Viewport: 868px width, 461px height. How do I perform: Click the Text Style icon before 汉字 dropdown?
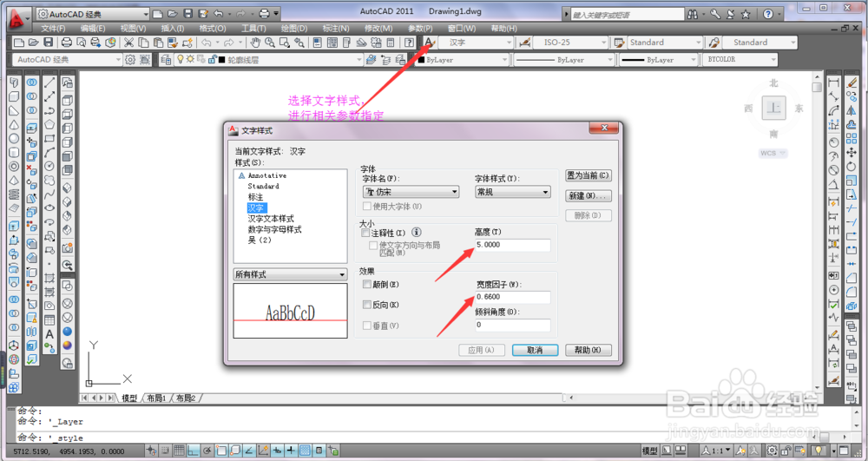[430, 42]
